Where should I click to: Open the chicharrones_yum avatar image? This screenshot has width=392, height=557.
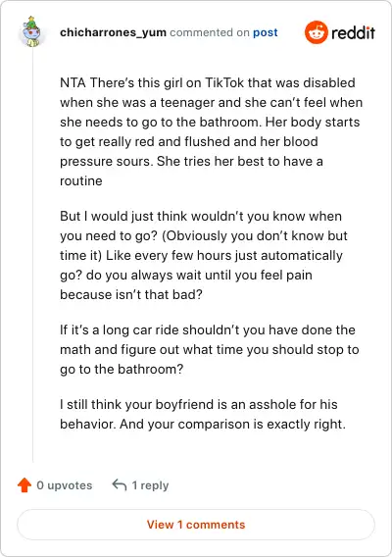coord(32,31)
